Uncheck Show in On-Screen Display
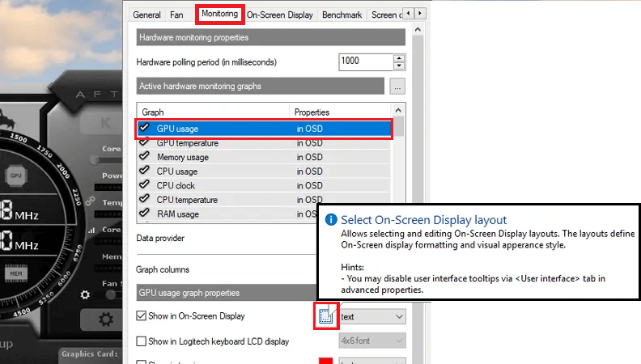Viewport: 641px width, 364px height. (141, 315)
